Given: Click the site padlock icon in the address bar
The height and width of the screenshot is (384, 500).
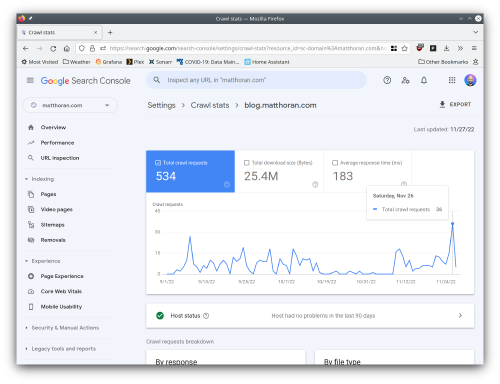Looking at the screenshot, I should (x=92, y=48).
